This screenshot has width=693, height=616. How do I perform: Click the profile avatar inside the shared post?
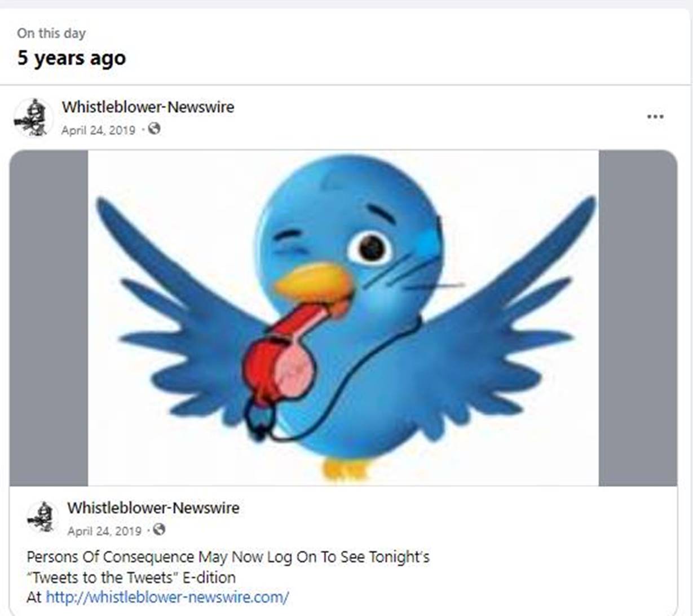point(42,517)
